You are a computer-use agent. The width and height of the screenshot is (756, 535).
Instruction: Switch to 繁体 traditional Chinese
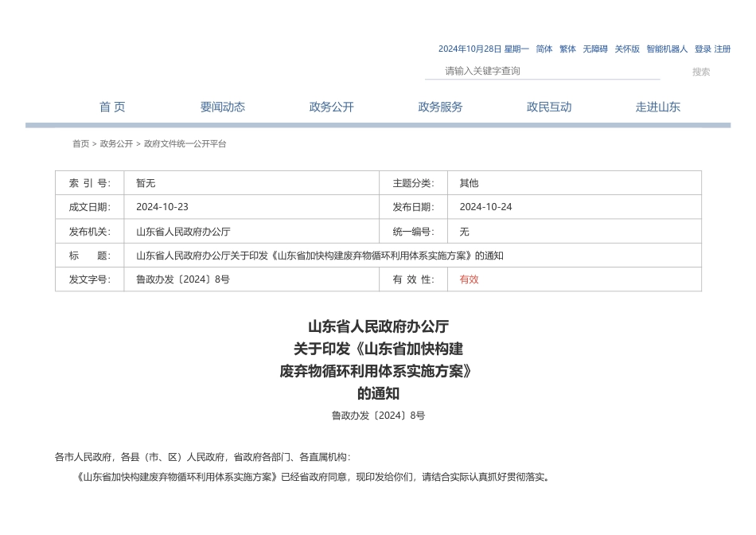[x=567, y=49]
